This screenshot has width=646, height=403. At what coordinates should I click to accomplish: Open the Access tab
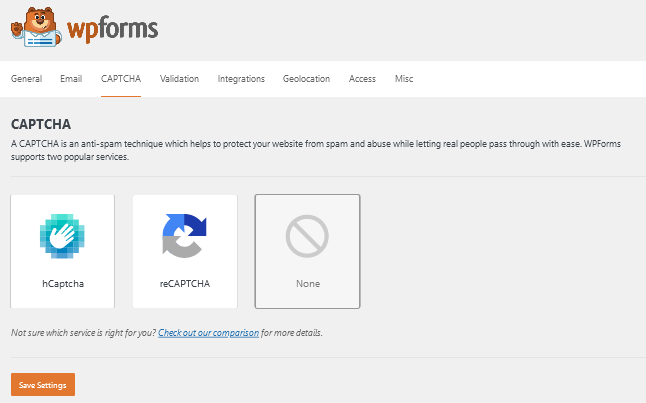(362, 79)
